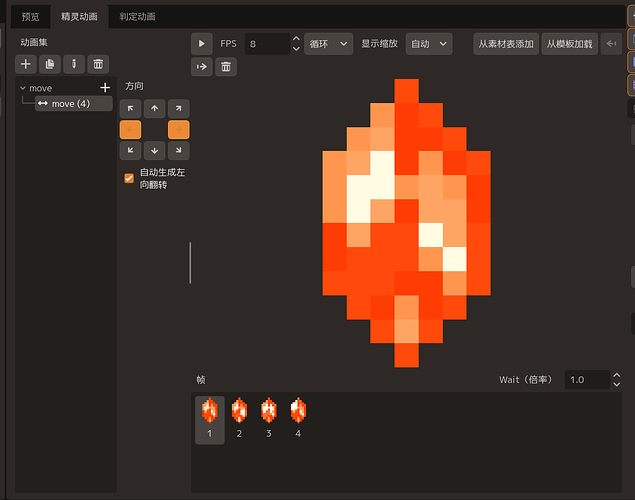Select up-left direction arrow
635x500 pixels.
[130, 109]
